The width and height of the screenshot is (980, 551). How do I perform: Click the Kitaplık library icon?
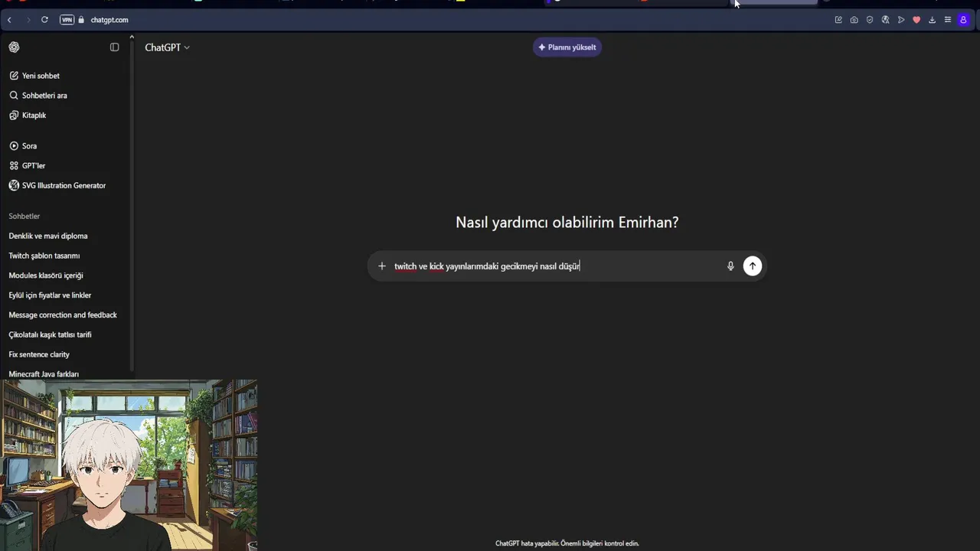point(14,116)
